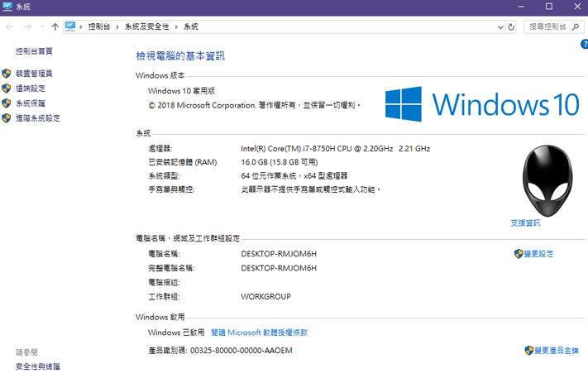Open 控制台 breadcrumb item
The height and width of the screenshot is (383, 588).
click(x=99, y=26)
